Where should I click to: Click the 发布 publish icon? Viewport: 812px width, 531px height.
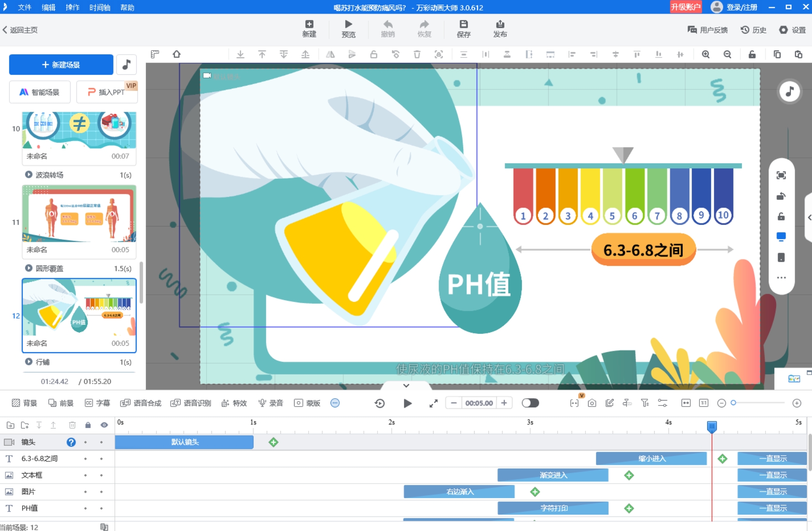point(500,28)
